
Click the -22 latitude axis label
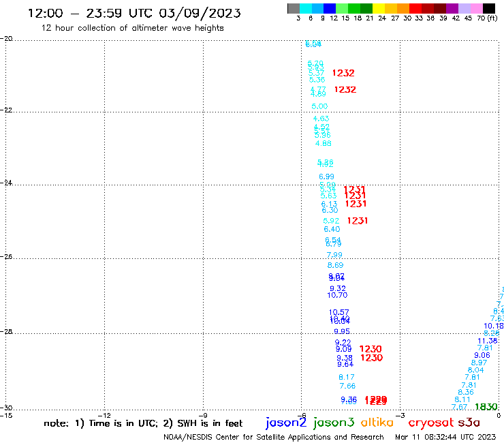[x=6, y=110]
